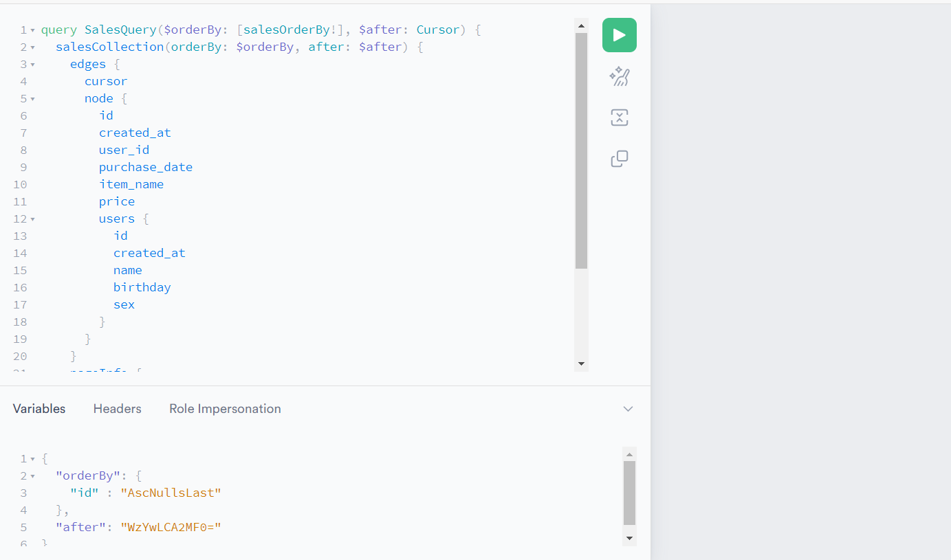951x560 pixels.
Task: Collapse the node block on line 5
Action: tap(32, 99)
